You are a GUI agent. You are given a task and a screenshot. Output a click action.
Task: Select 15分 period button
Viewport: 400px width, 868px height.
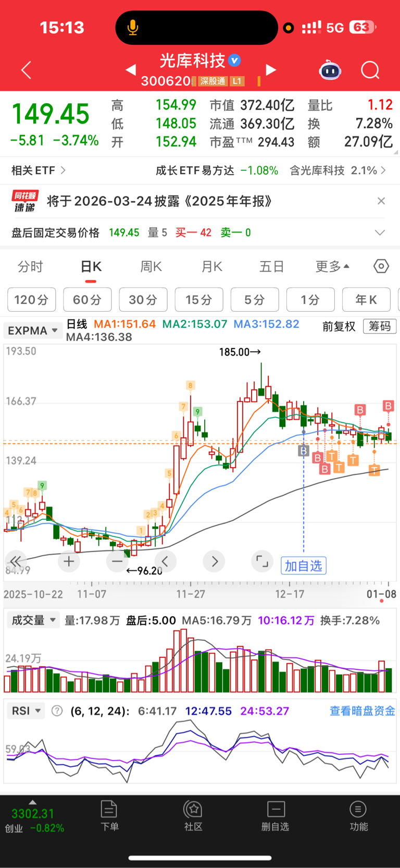[199, 300]
